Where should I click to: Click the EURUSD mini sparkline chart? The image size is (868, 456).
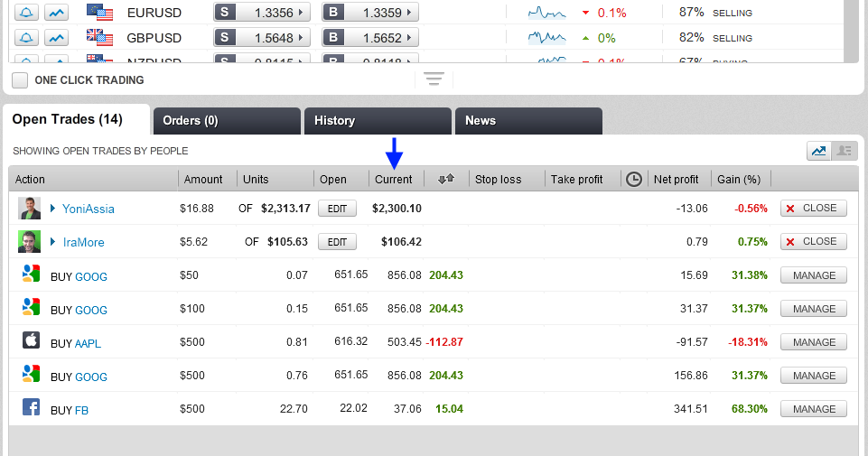547,12
